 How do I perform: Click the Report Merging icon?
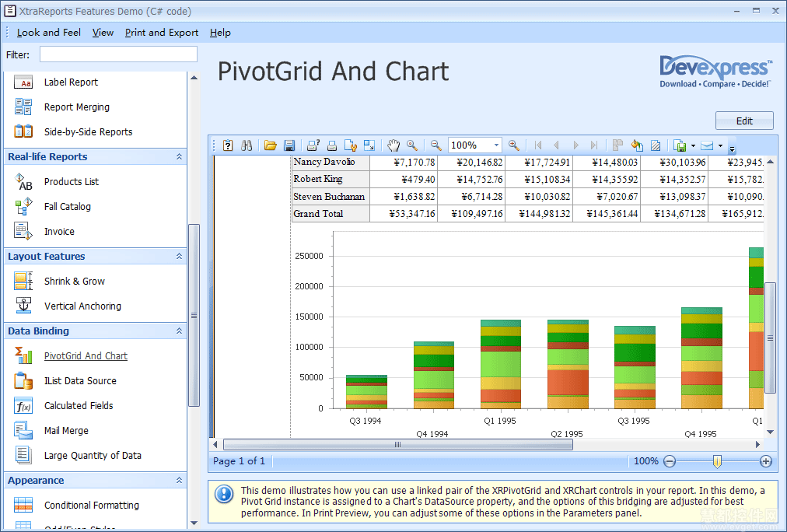click(23, 107)
